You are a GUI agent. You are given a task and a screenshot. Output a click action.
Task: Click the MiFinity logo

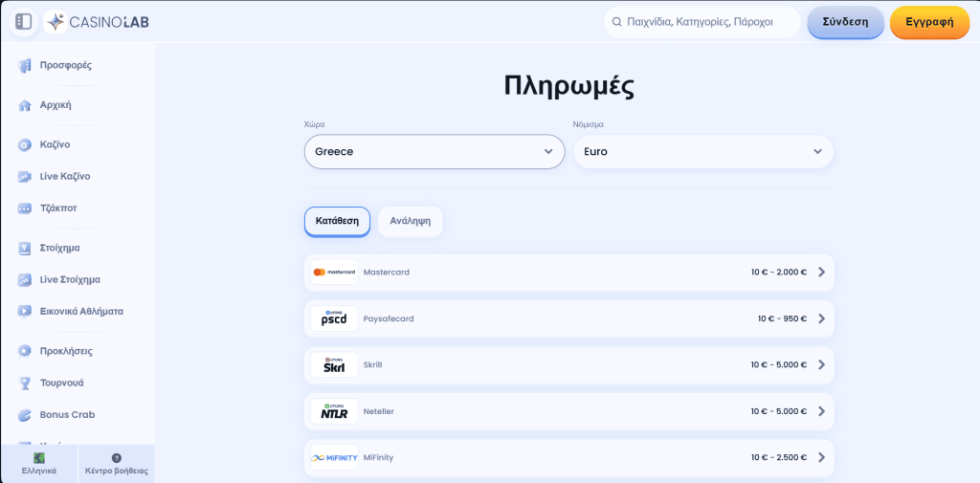pos(334,457)
